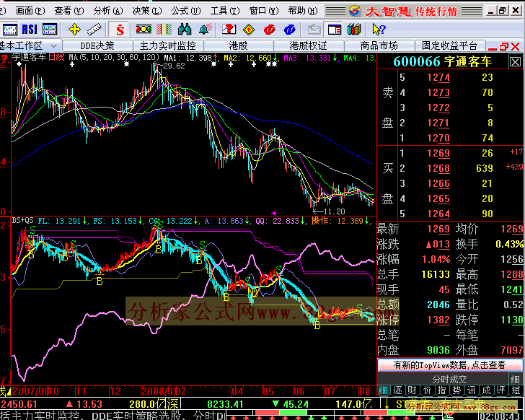The width and height of the screenshot is (525, 420).
Task: Click the new TopView data notice button
Action: pos(449,364)
